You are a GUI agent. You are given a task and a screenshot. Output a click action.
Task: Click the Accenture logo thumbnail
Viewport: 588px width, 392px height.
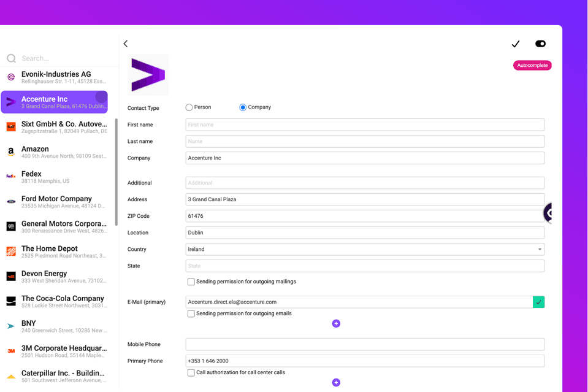[148, 75]
